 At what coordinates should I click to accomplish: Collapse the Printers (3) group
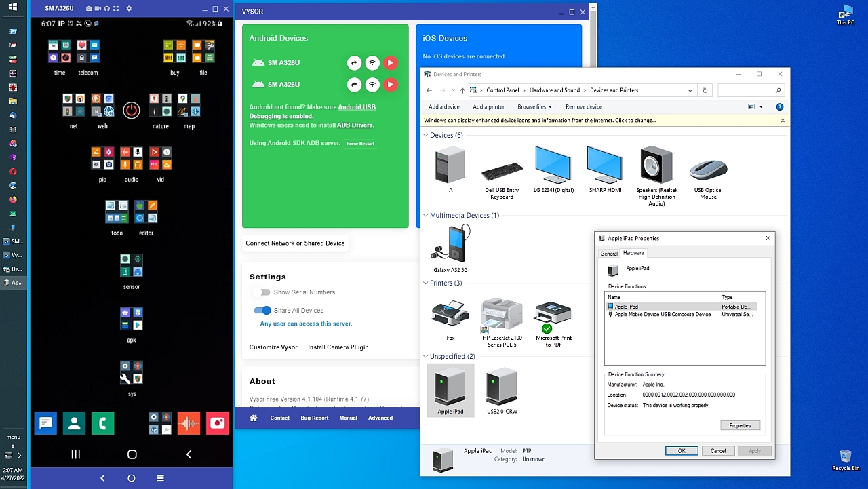(x=426, y=283)
